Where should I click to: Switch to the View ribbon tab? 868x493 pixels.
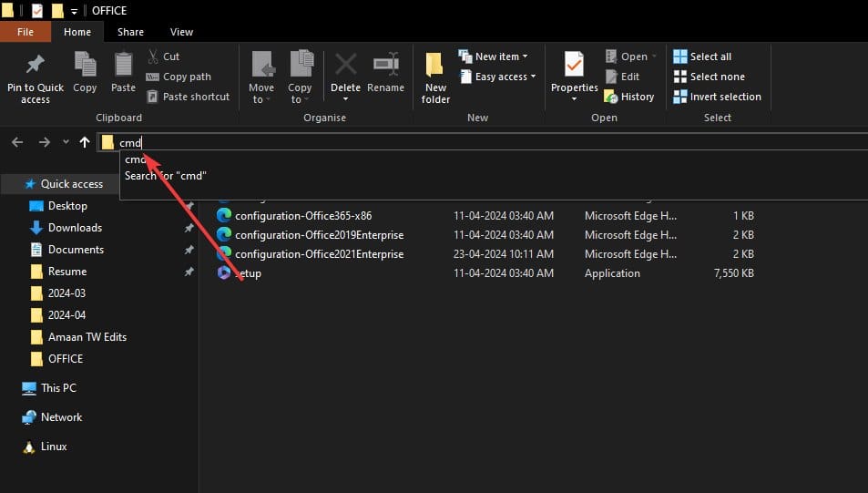(x=181, y=32)
